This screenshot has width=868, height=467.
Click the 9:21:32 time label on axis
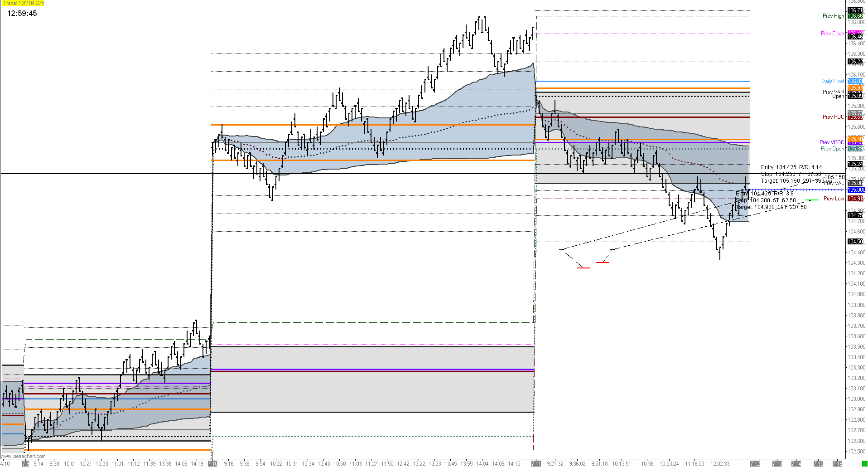point(555,464)
